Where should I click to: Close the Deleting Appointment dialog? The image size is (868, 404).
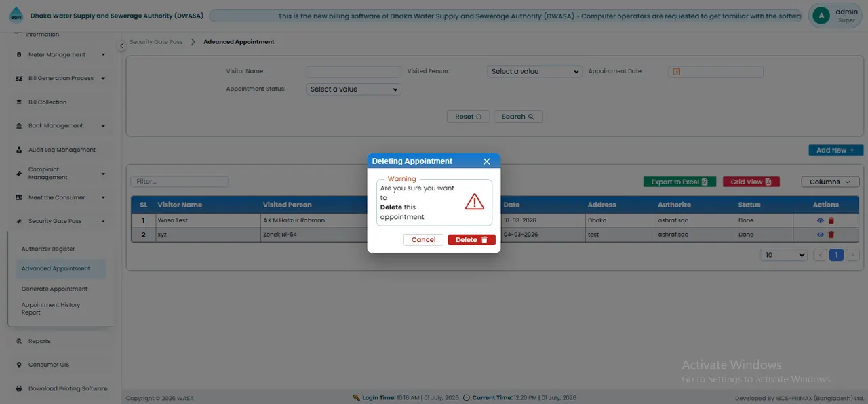point(486,161)
